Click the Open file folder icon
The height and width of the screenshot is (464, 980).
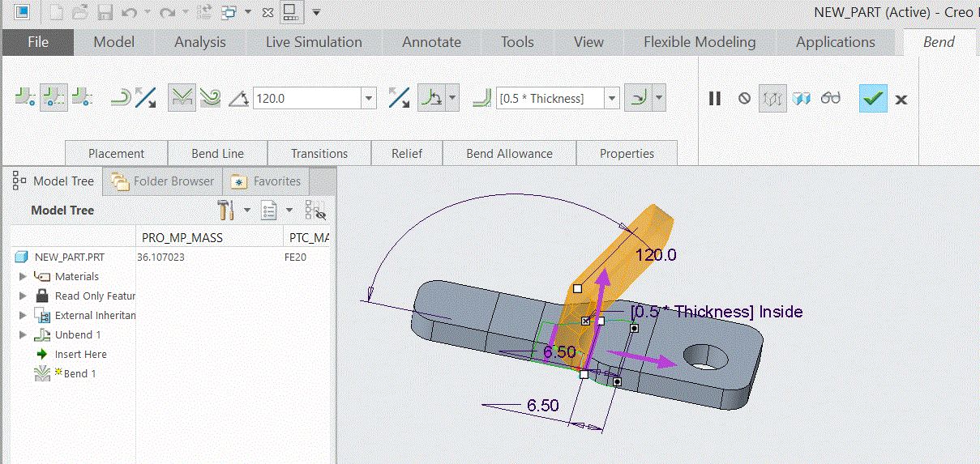pos(79,12)
